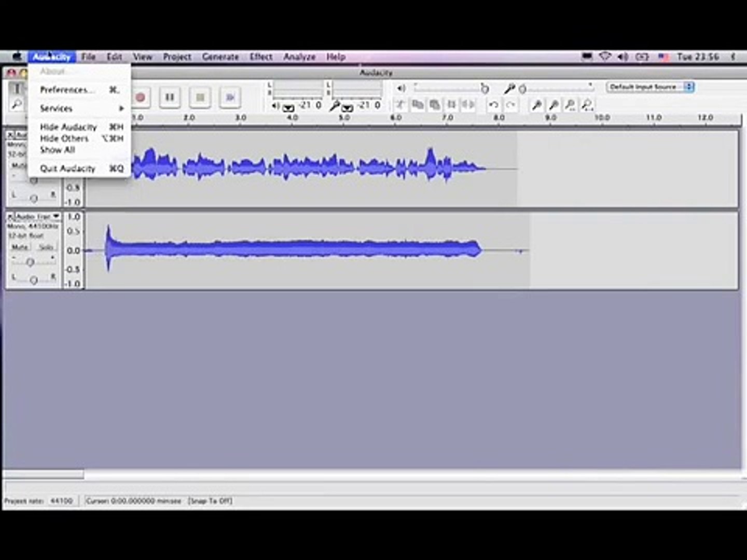Open the View menu
The image size is (747, 560).
[143, 57]
